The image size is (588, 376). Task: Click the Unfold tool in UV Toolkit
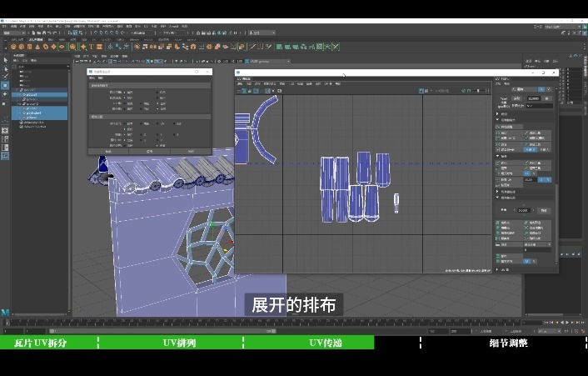click(508, 168)
